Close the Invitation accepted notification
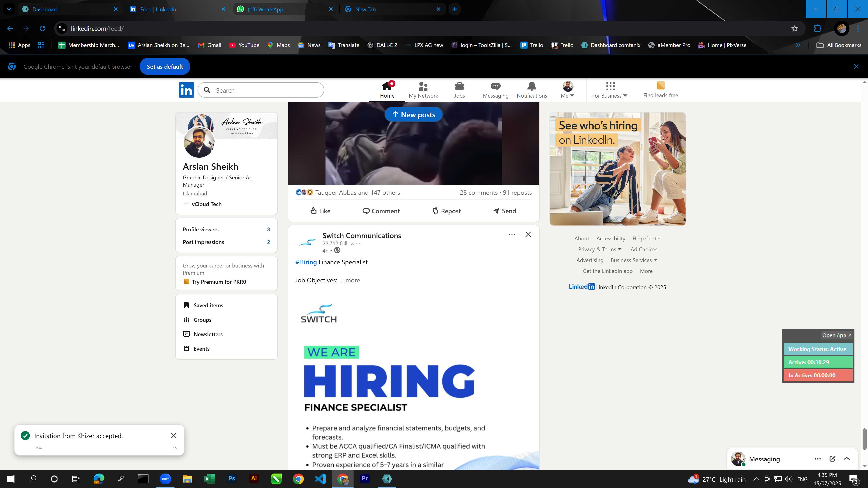 (174, 435)
